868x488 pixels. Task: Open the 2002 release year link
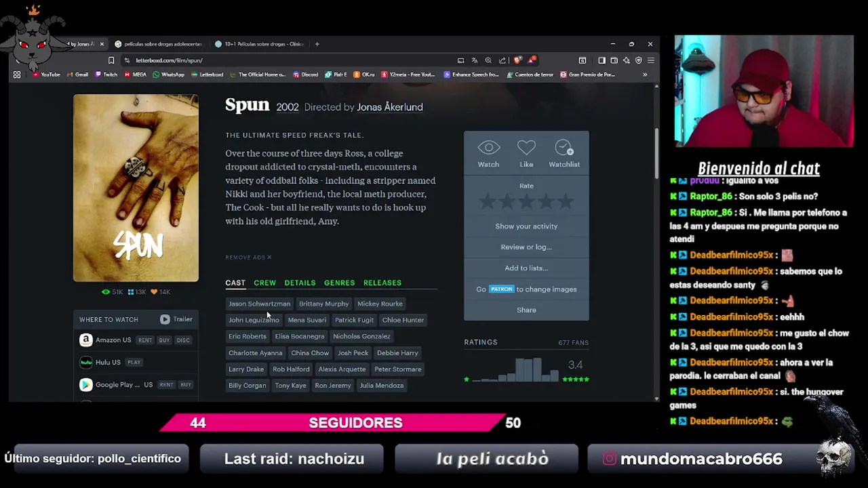[288, 107]
